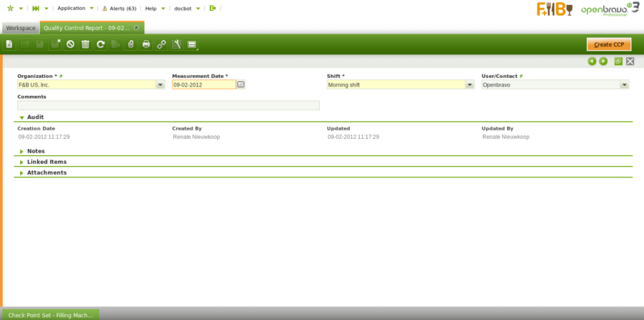644x320 pixels.
Task: Go to the next record arrow
Action: click(x=603, y=62)
